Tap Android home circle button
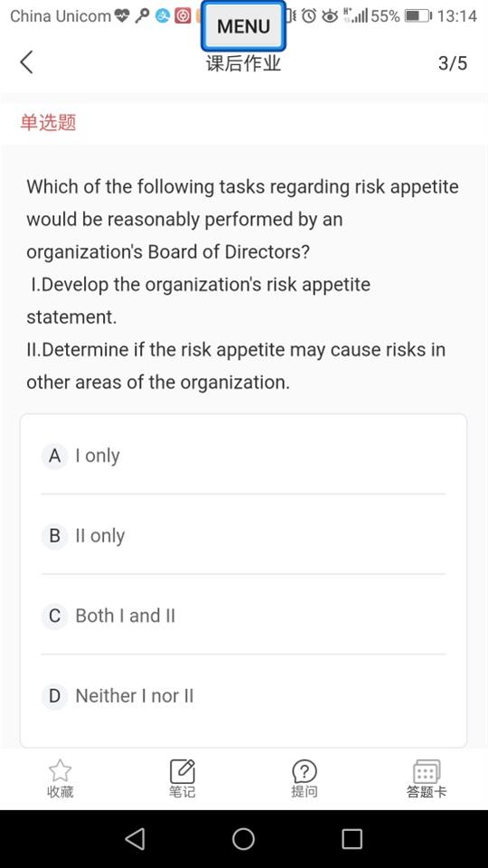 [243, 839]
